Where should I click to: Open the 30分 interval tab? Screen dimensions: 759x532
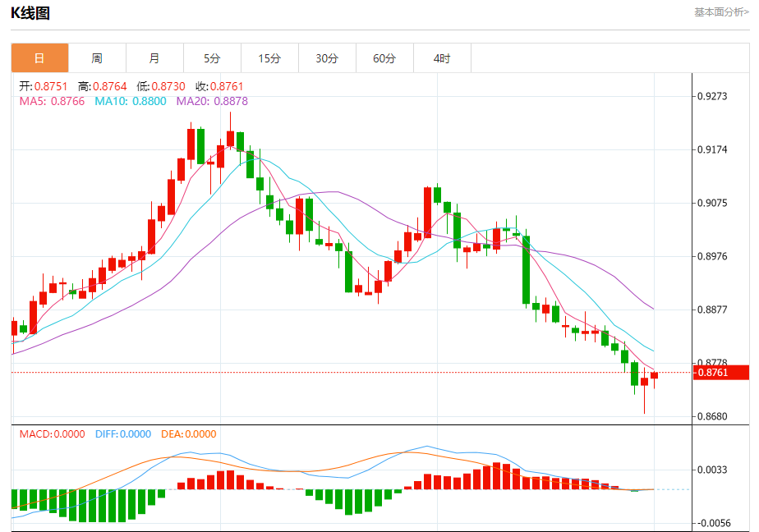[327, 58]
